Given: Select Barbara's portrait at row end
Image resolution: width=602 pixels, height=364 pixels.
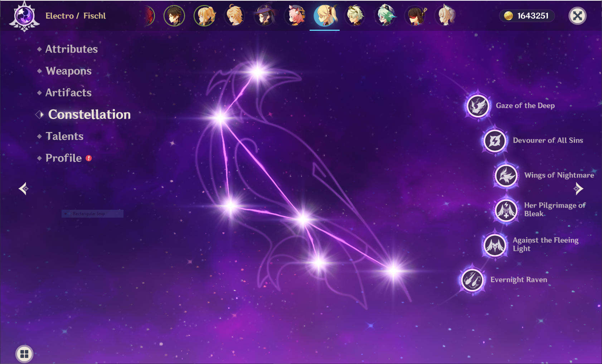Looking at the screenshot, I should click(445, 16).
